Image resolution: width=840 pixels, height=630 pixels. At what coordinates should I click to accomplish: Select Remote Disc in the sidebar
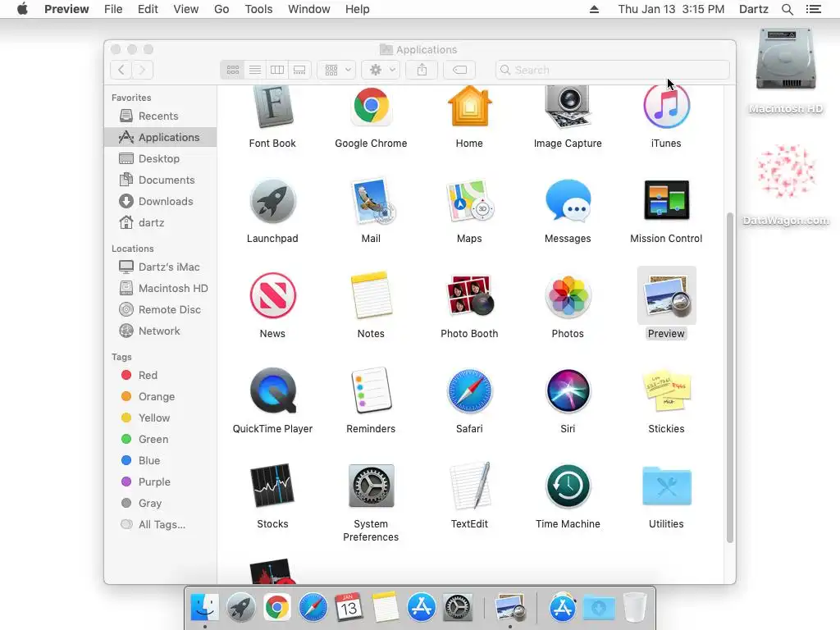click(160, 309)
